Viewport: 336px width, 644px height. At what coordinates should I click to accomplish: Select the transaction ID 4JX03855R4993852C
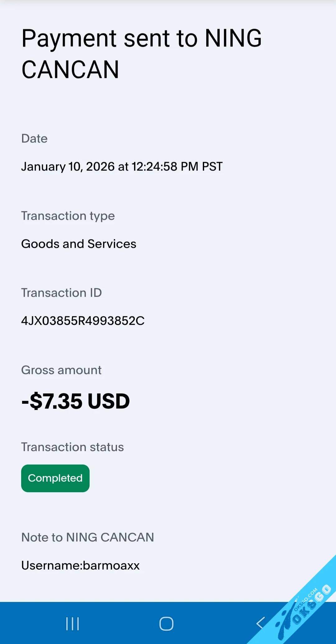pyautogui.click(x=83, y=321)
